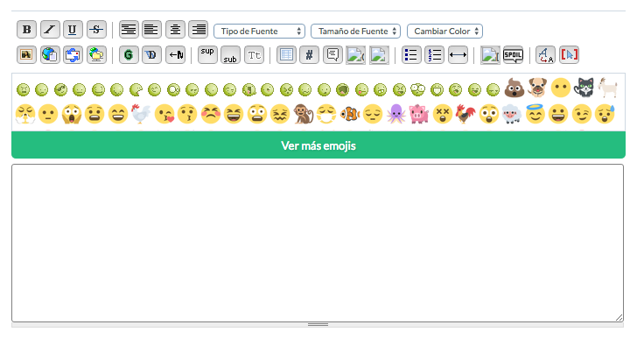
Task: Insert the dizzy face with X eyes emoji
Action: tap(443, 114)
